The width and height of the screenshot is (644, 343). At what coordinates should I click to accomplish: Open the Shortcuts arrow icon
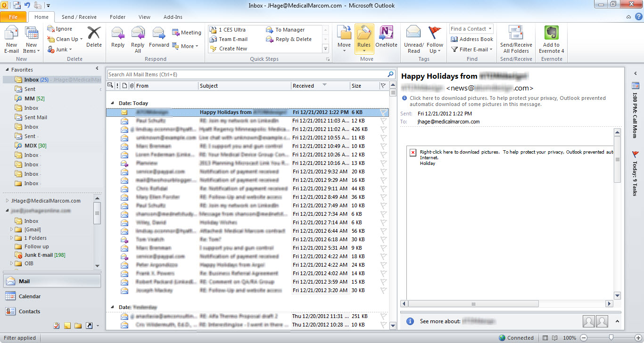pos(89,326)
